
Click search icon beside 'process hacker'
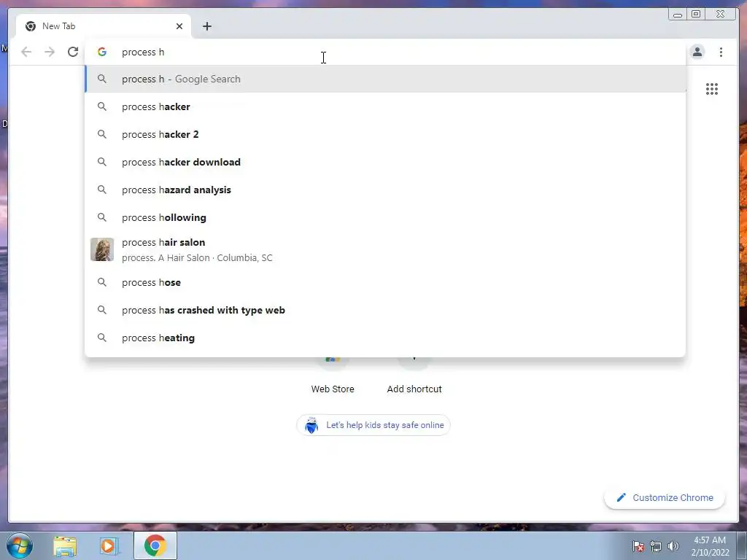tap(102, 106)
